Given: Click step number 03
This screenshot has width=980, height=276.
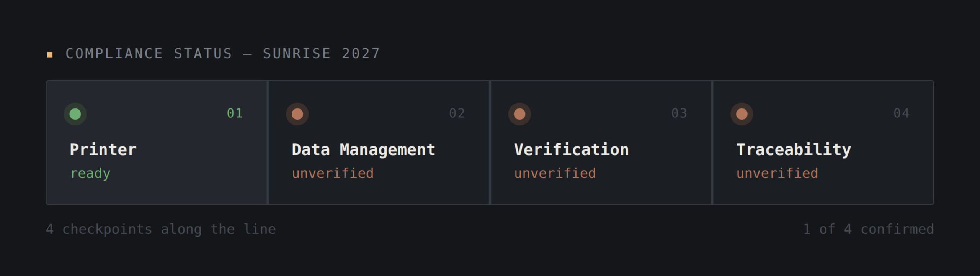Looking at the screenshot, I should click(679, 113).
